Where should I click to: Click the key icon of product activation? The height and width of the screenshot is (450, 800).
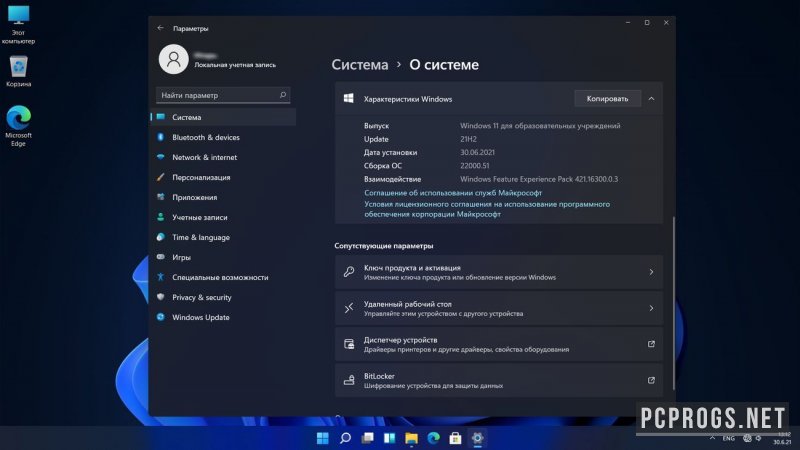(x=349, y=272)
